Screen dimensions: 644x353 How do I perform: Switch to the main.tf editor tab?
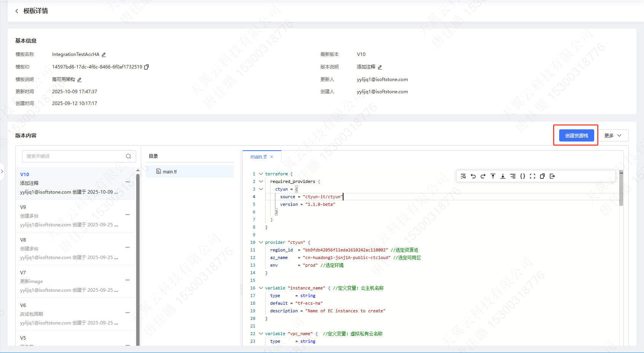[x=258, y=157]
